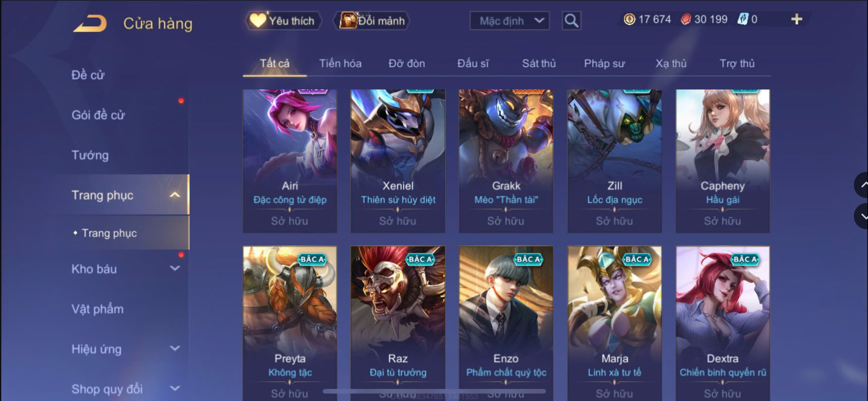Viewport: 868px width, 401px height.
Task: Switch to the Pháp sư tab
Action: tap(604, 63)
